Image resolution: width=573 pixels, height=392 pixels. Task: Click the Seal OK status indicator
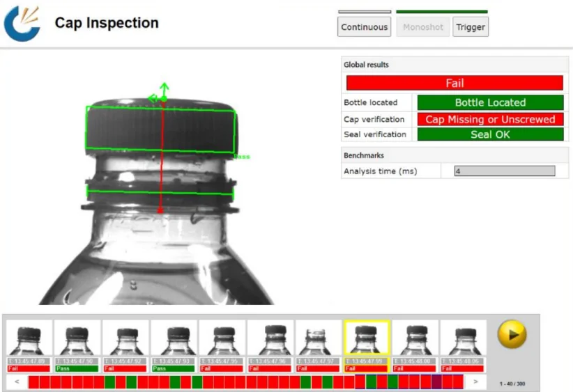click(490, 134)
